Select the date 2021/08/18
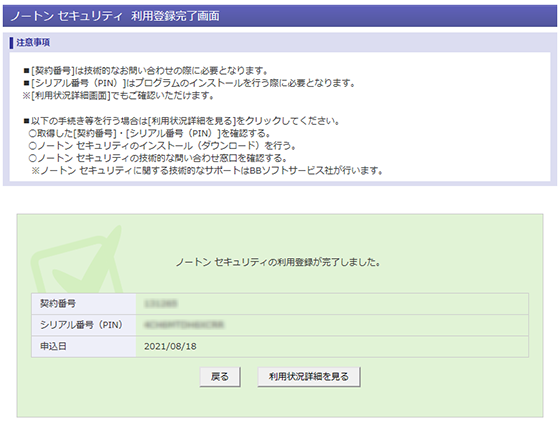 170,346
